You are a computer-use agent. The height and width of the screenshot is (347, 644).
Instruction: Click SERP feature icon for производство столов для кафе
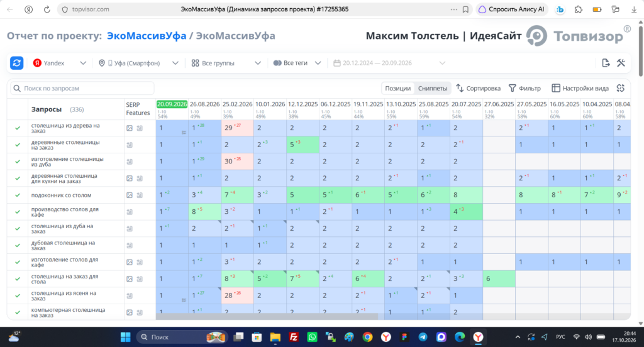click(130, 212)
